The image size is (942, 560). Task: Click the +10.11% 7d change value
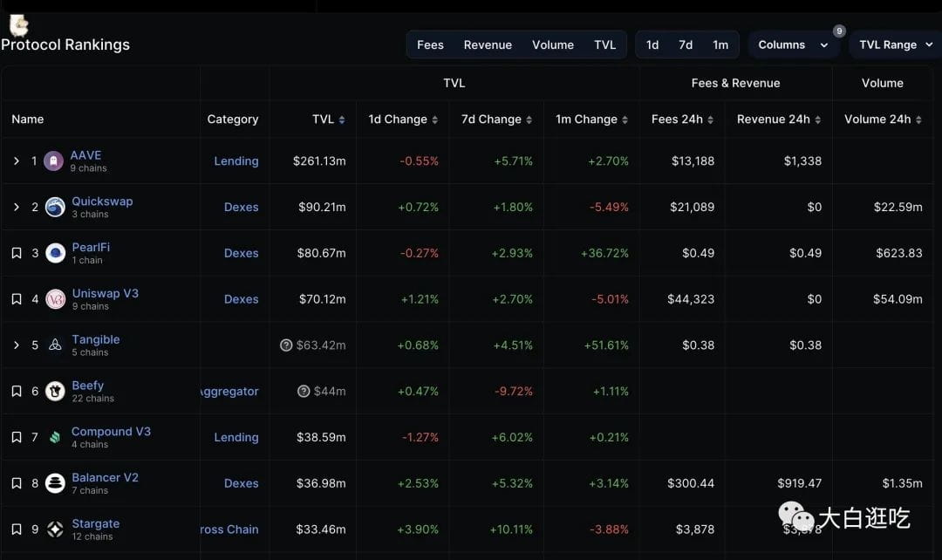pos(511,529)
